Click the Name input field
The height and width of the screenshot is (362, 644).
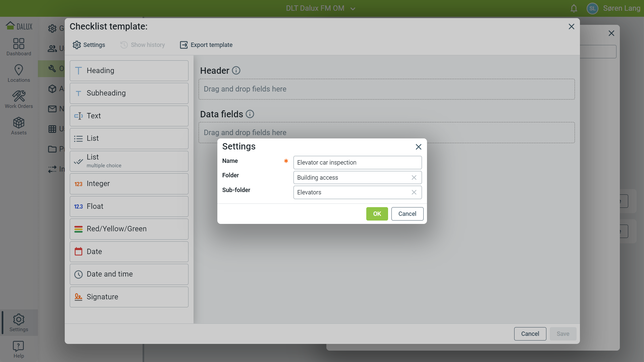[357, 163]
